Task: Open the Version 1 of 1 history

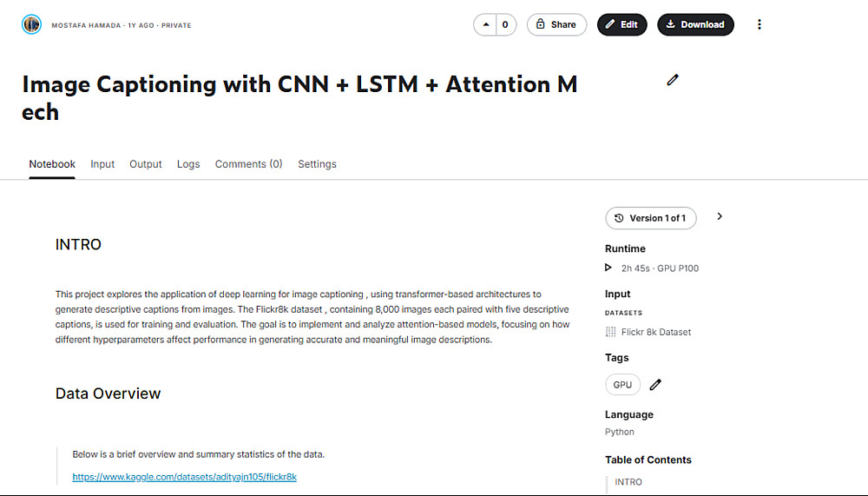Action: [651, 218]
